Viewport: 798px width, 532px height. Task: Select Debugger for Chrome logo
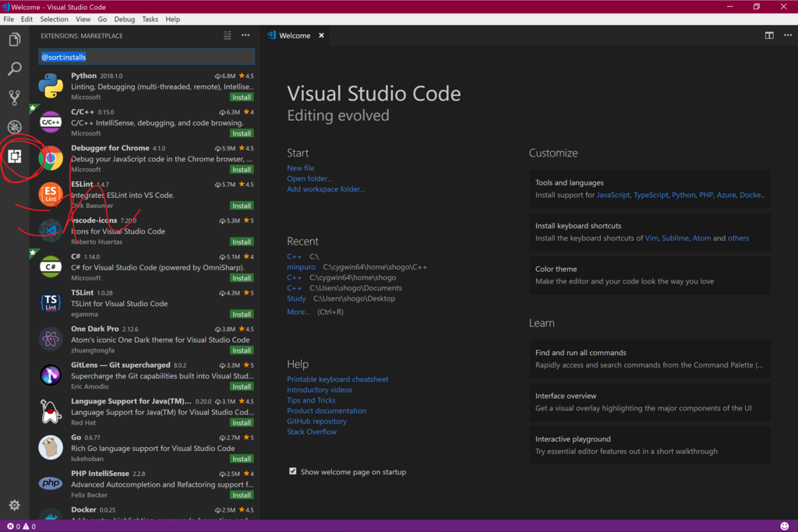coord(51,158)
